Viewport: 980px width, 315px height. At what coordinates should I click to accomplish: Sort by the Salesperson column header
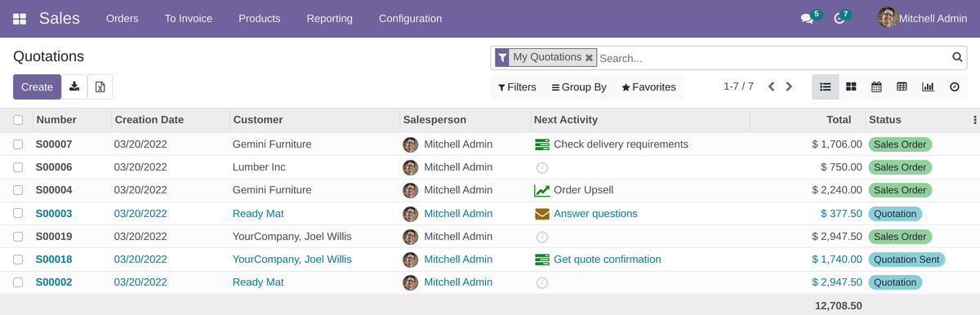pyautogui.click(x=434, y=120)
